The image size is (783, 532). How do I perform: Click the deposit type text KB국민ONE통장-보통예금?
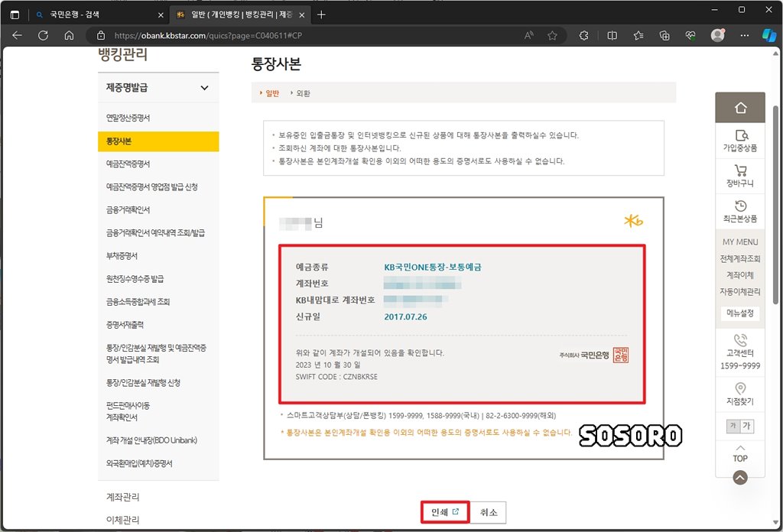click(x=433, y=267)
